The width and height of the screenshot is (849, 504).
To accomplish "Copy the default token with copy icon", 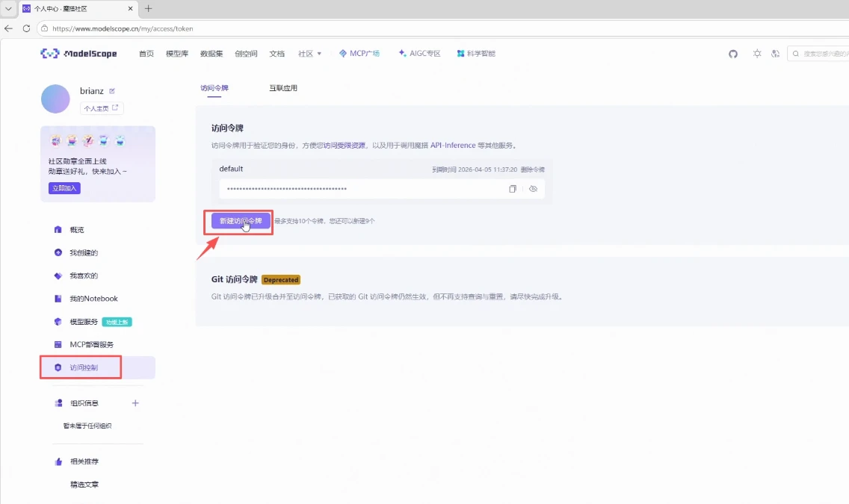I will [x=513, y=188].
